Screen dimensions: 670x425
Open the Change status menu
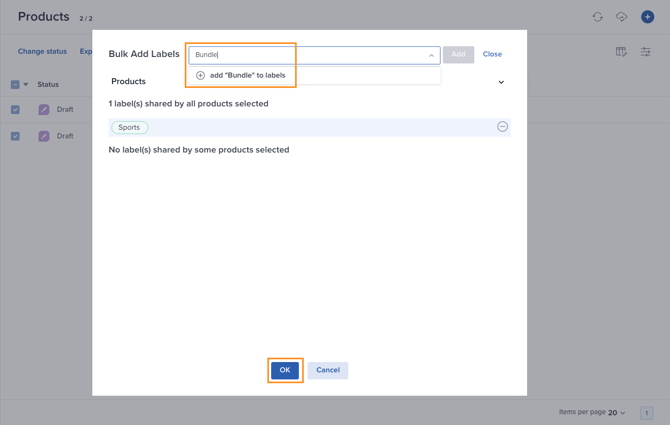[42, 52]
